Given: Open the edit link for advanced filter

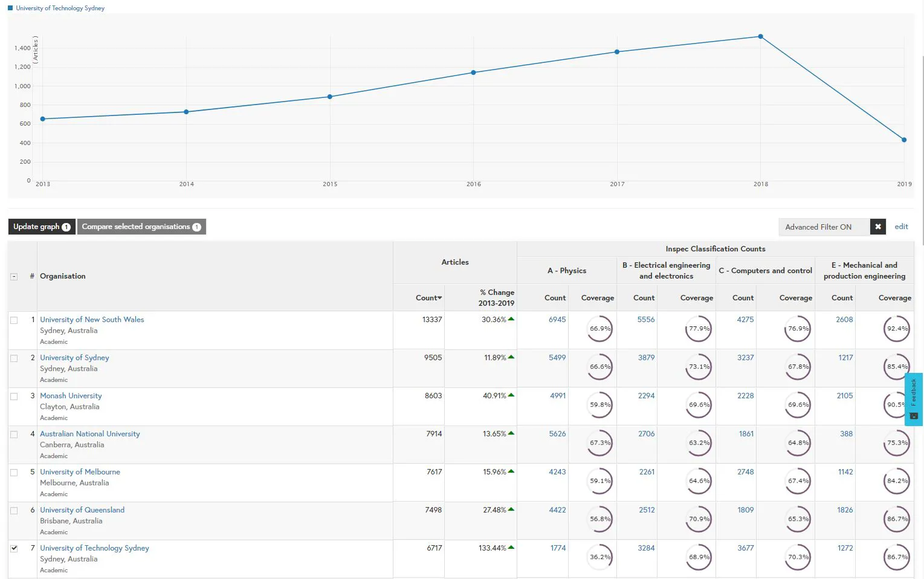Looking at the screenshot, I should pos(901,227).
